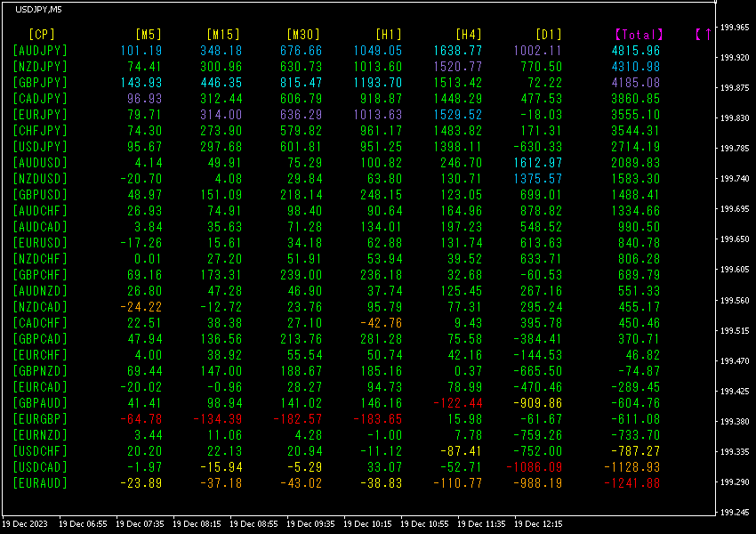The height and width of the screenshot is (534, 756).
Task: Click EURAUD total value -1241.88
Action: tap(631, 483)
